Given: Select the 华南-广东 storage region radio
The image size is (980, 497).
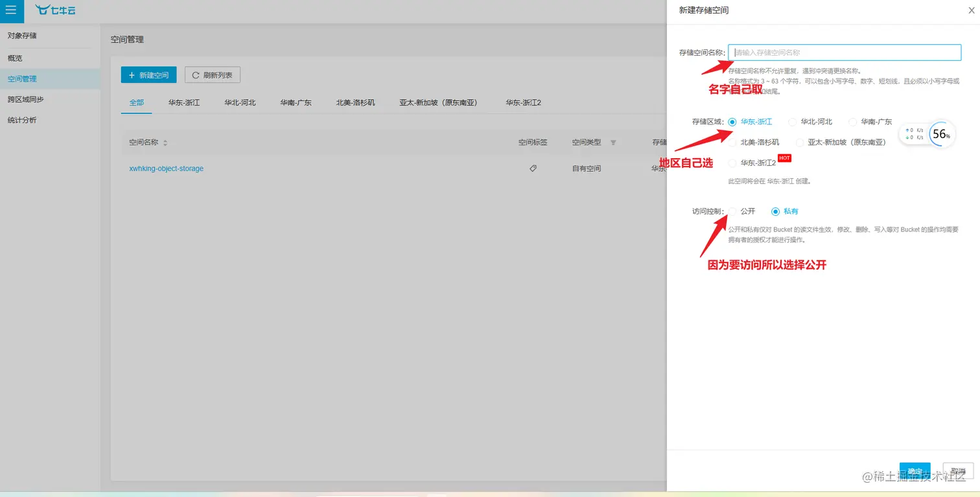Looking at the screenshot, I should [853, 122].
